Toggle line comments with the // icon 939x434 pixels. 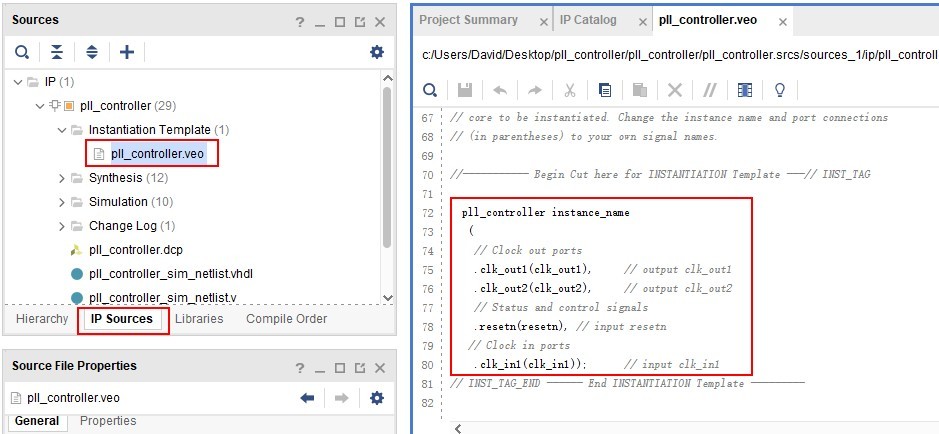pyautogui.click(x=710, y=90)
